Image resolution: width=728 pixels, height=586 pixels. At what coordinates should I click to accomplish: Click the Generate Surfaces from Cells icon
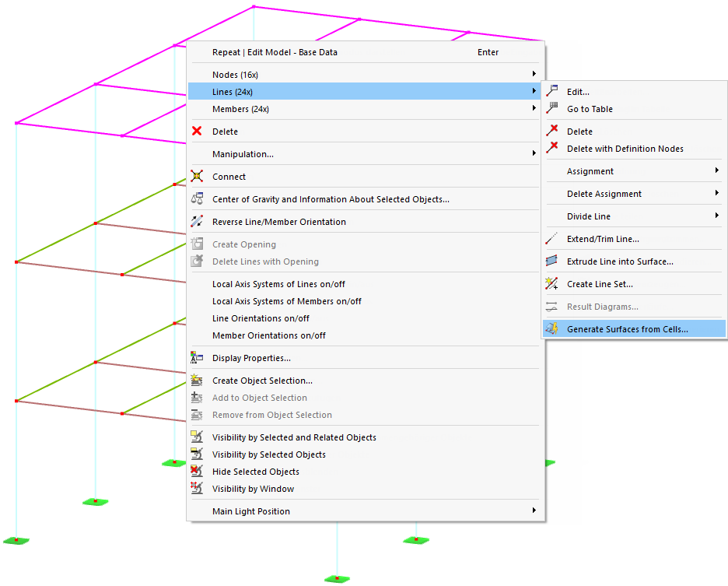tap(551, 329)
